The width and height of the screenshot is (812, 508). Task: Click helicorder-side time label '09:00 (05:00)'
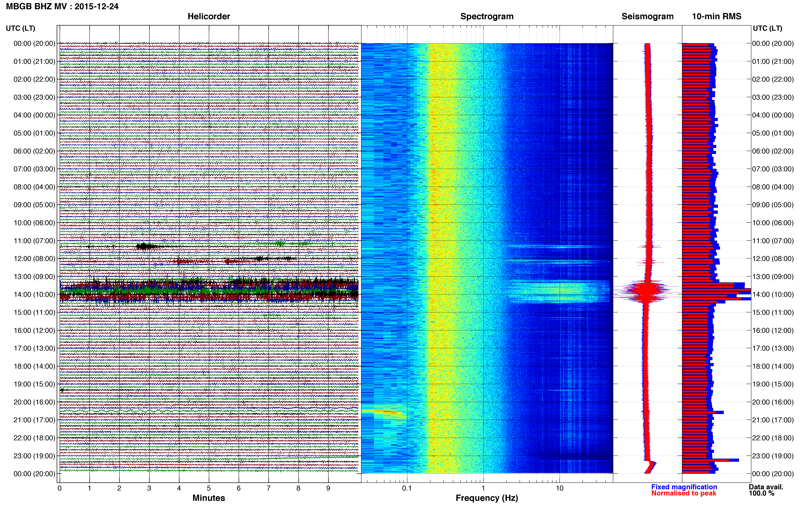(34, 205)
